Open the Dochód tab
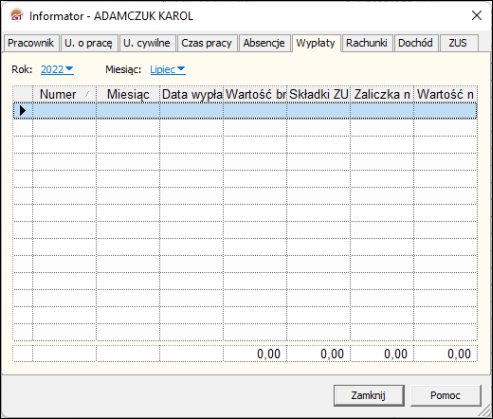 416,43
